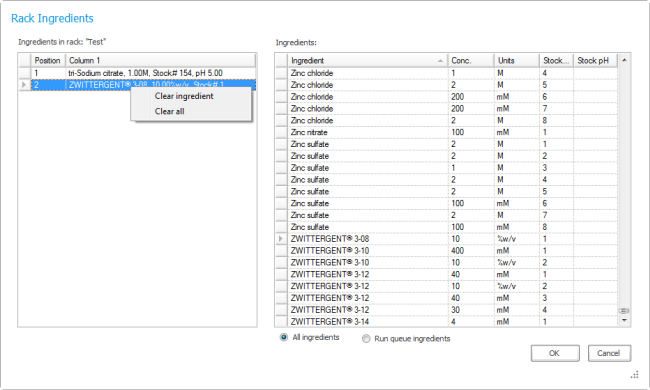650x390 pixels.
Task: Select the ZWITTERGENT 3-14 ingredient row
Action: [x=447, y=322]
